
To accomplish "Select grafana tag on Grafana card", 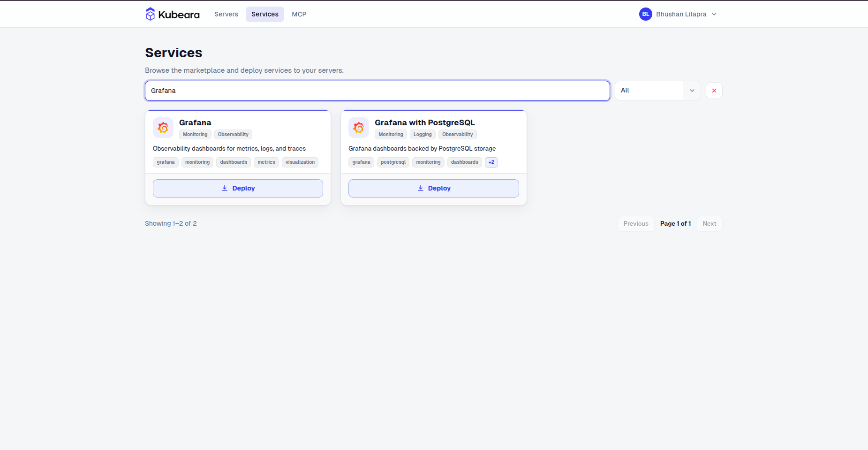I will pos(166,162).
